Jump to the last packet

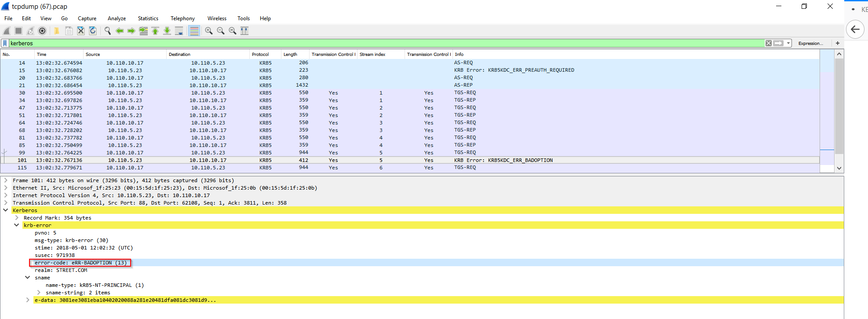(167, 31)
